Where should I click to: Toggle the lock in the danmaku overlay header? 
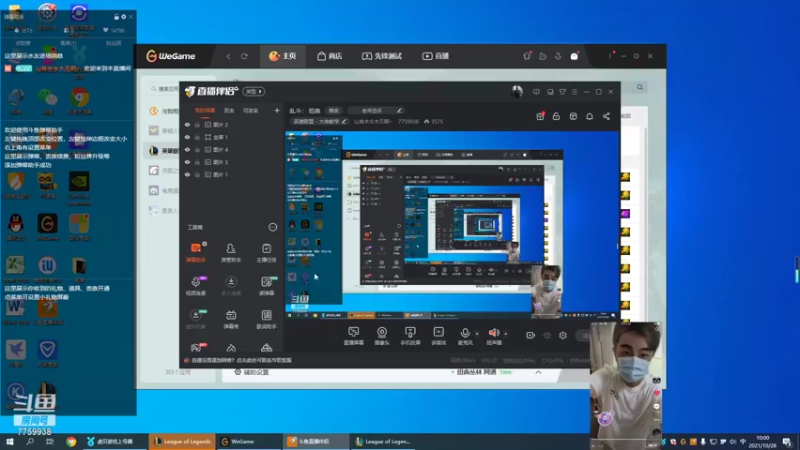[x=116, y=17]
